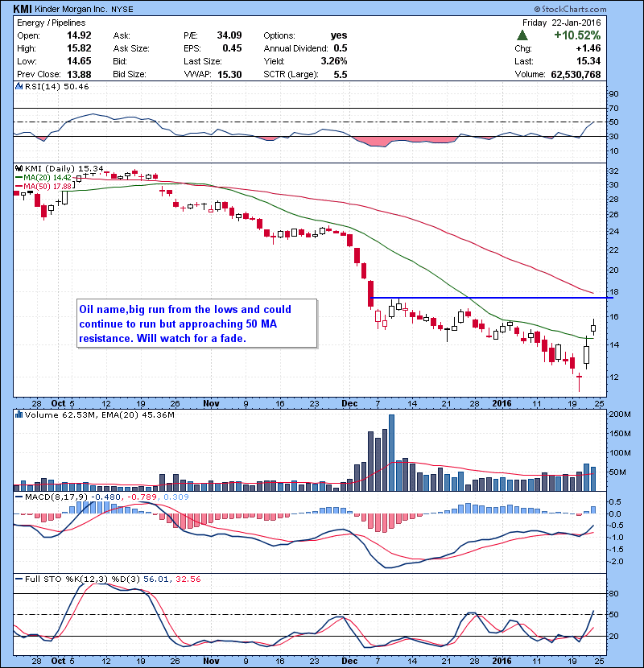
Task: Click the SCTR (Large) 5.5 value
Action: pos(341,75)
